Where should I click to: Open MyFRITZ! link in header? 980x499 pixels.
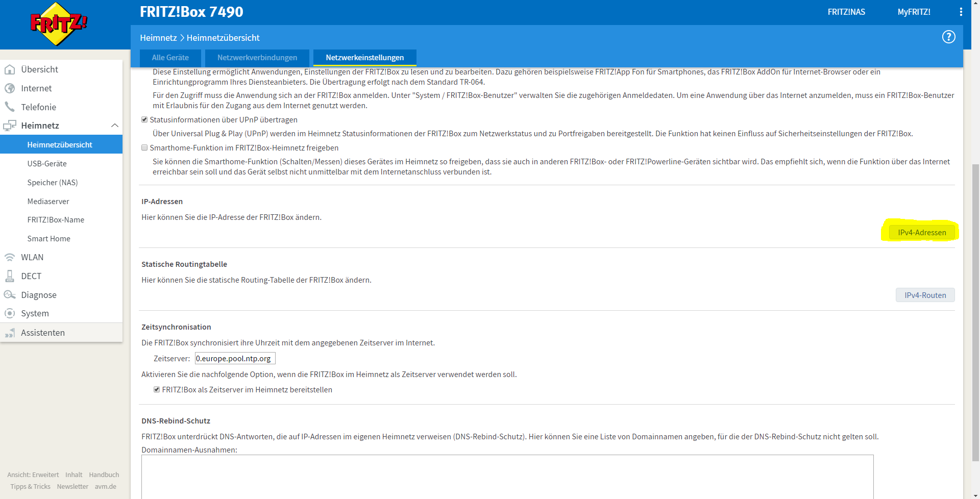pyautogui.click(x=914, y=12)
